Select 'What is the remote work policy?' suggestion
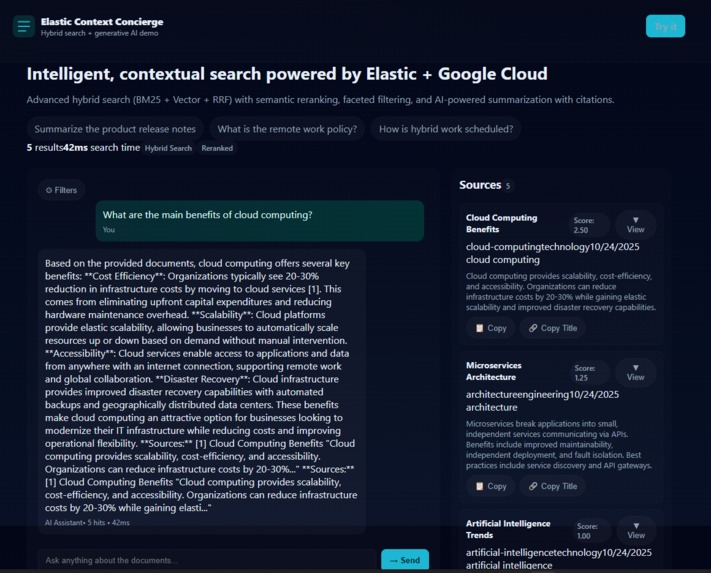 coord(287,129)
